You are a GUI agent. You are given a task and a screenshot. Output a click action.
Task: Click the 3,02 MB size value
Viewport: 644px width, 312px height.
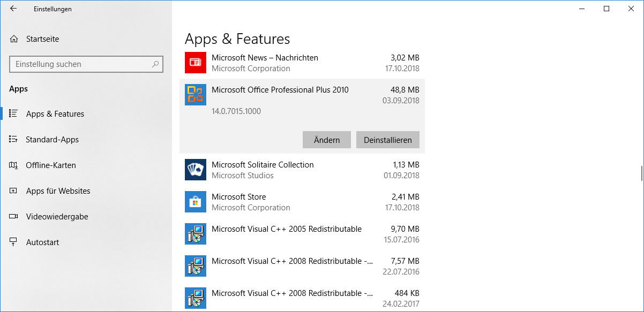coord(405,58)
